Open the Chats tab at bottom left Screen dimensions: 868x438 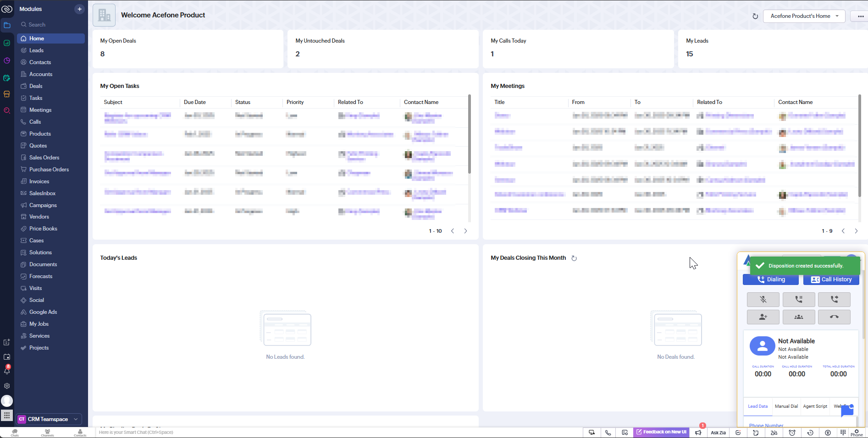tap(15, 433)
